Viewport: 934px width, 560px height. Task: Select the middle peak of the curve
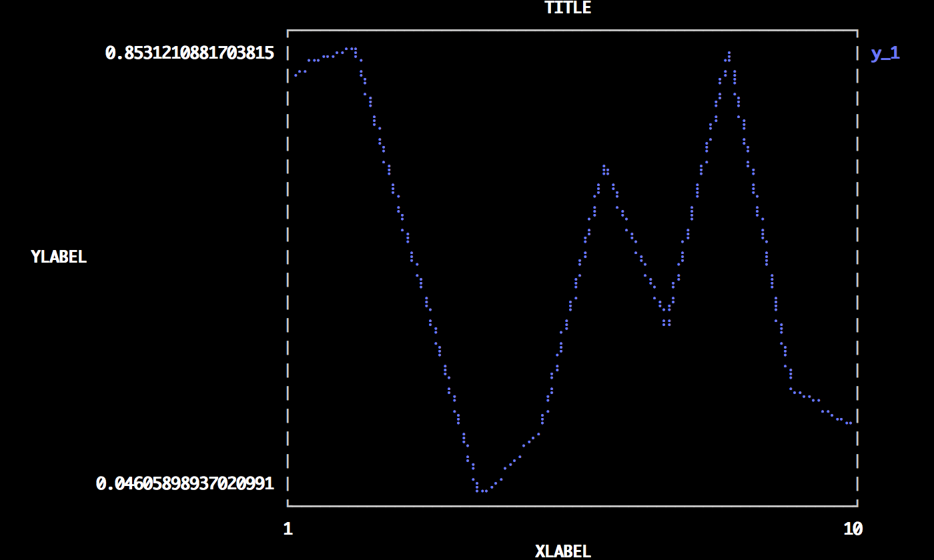[604, 167]
